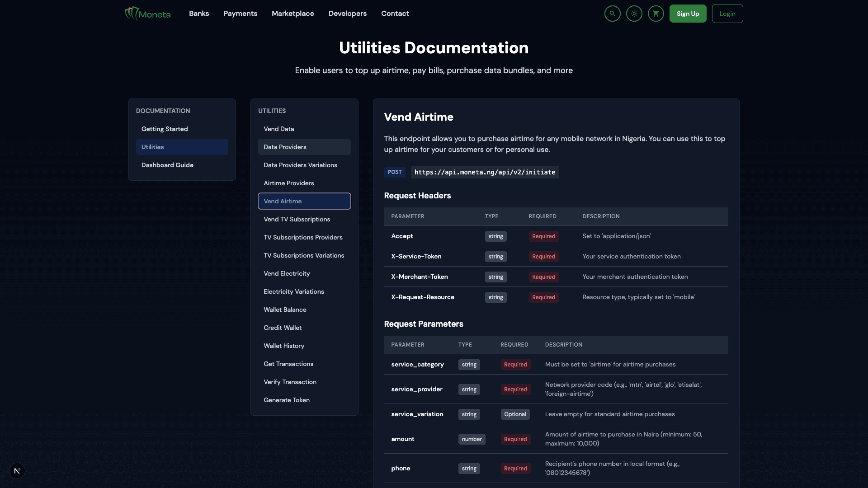Open TV Subscriptions Providers docs
This screenshot has width=868, height=488.
tap(304, 237)
